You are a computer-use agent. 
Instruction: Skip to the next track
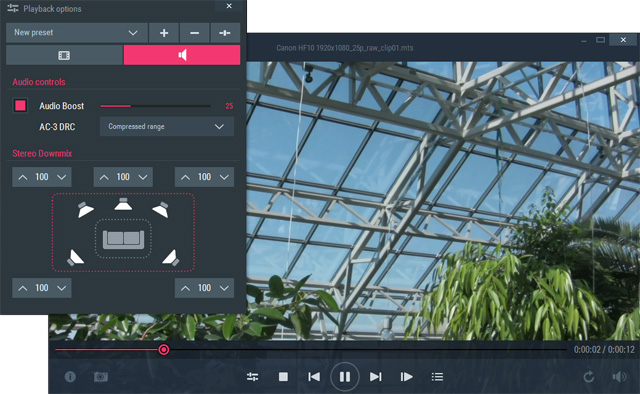pos(376,376)
